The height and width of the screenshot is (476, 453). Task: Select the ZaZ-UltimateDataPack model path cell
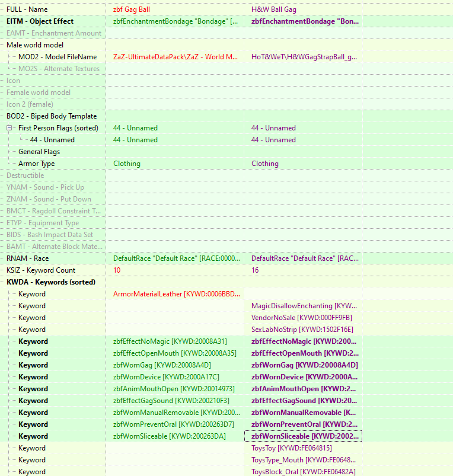[x=175, y=57]
